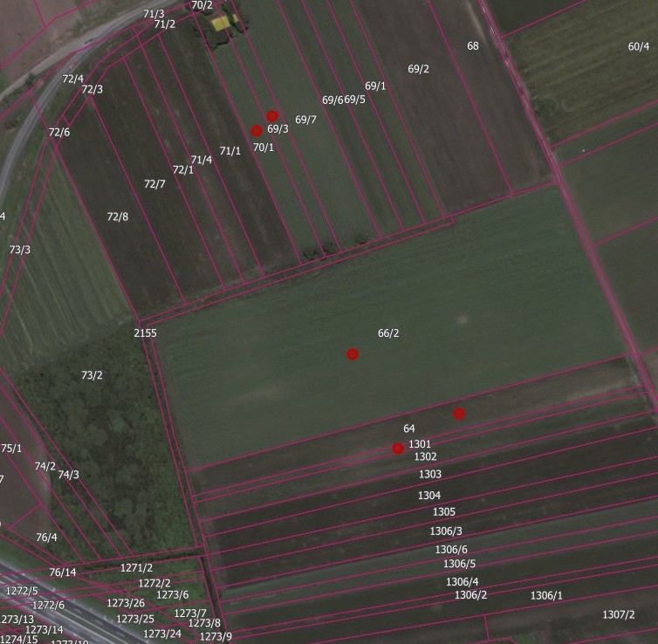Select the parcel labeled 66/2
Screen dimensions: 658x644
pyautogui.click(x=388, y=333)
